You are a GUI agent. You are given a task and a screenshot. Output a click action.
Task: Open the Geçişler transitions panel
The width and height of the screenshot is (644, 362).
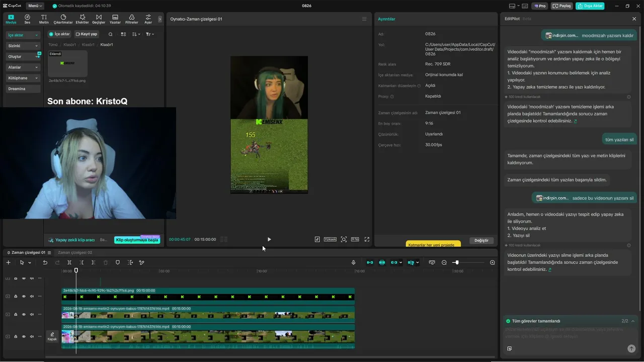click(99, 19)
